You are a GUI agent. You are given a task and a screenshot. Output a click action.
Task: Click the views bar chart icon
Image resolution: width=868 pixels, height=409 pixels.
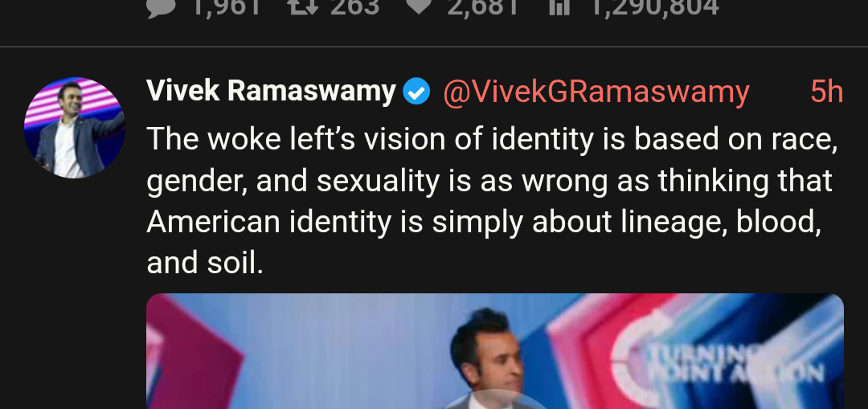[559, 7]
